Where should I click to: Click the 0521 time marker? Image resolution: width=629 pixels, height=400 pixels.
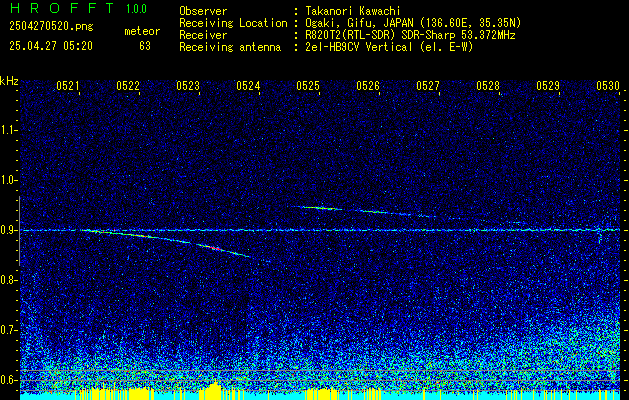pos(68,85)
